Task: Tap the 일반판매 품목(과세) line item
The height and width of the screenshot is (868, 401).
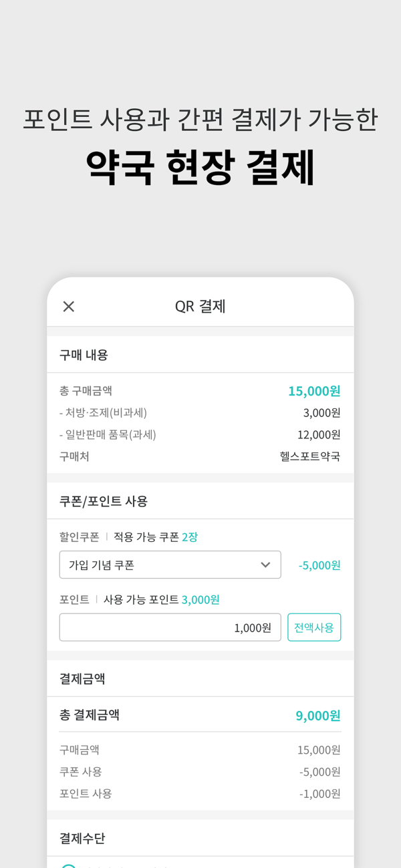Action: point(108,435)
